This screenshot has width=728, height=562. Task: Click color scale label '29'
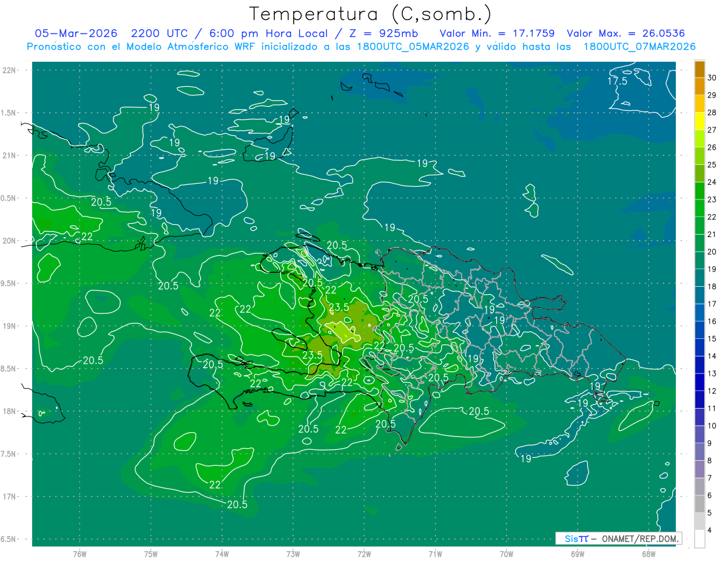point(713,95)
